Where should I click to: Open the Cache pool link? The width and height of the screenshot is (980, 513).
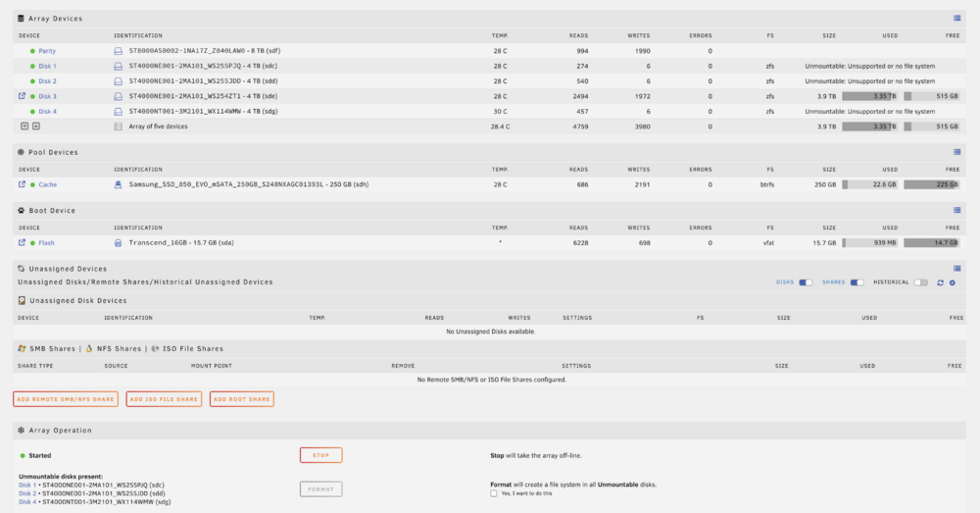[47, 184]
